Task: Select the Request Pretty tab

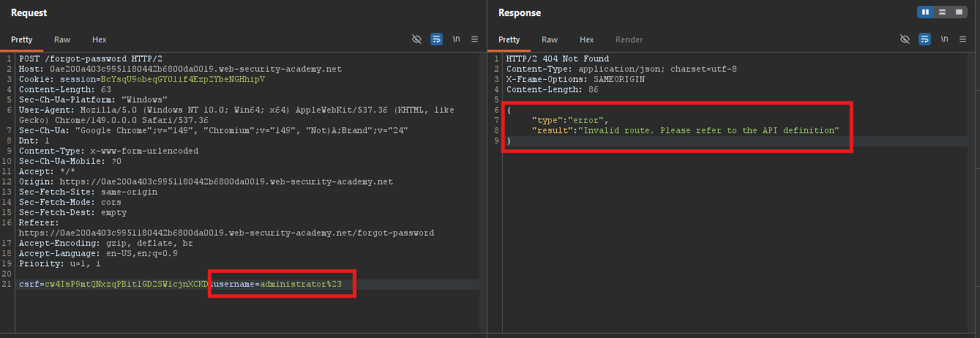Action: [x=23, y=40]
